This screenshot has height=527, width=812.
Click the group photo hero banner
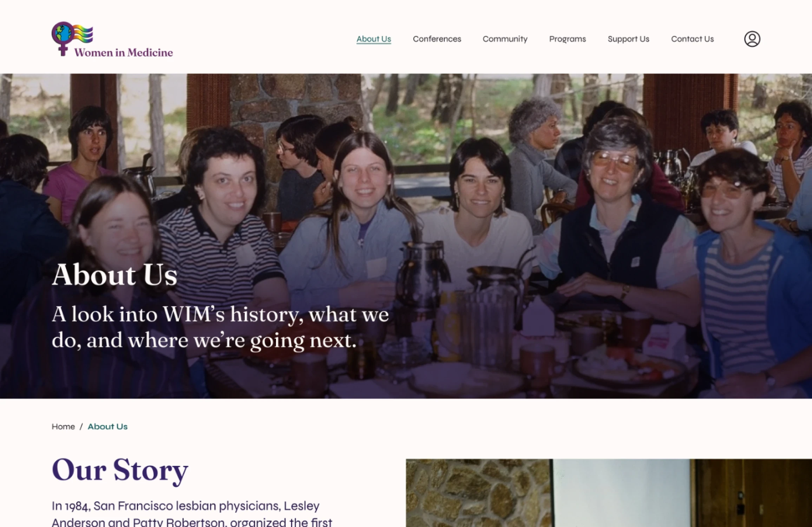[x=406, y=236]
